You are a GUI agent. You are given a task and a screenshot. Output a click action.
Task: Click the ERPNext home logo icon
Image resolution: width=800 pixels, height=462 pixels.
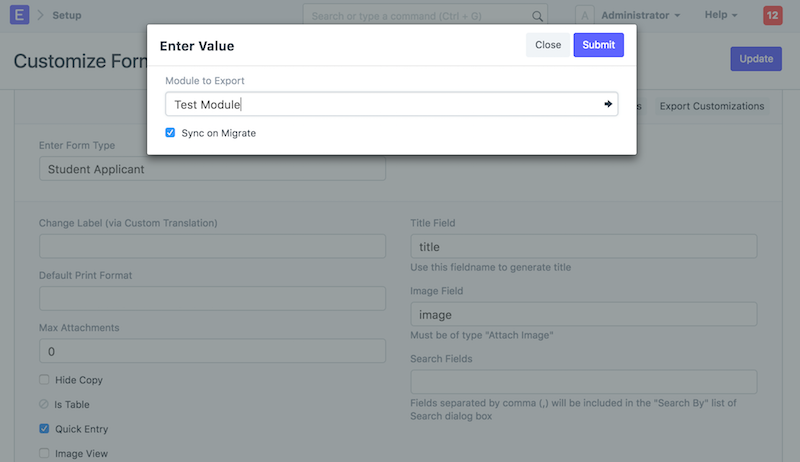(19, 15)
